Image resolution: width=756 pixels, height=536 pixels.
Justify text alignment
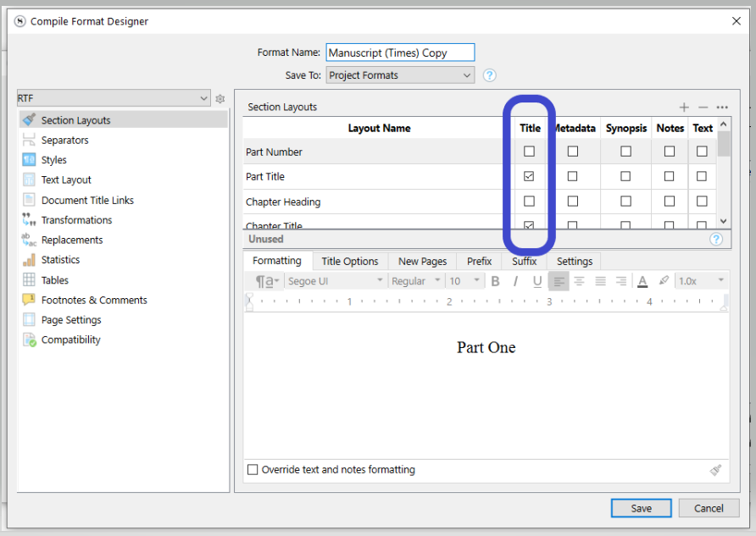point(600,281)
